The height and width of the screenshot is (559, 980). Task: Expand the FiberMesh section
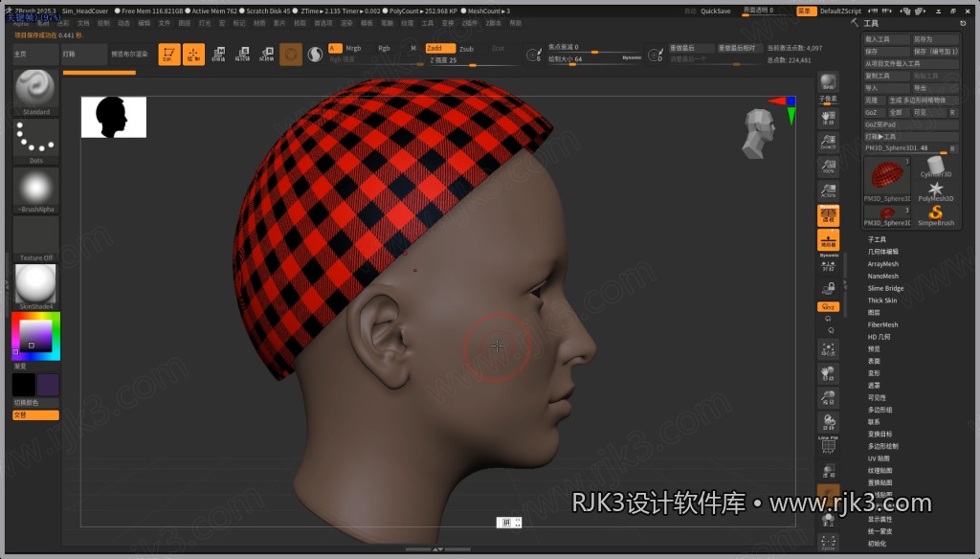pos(883,324)
